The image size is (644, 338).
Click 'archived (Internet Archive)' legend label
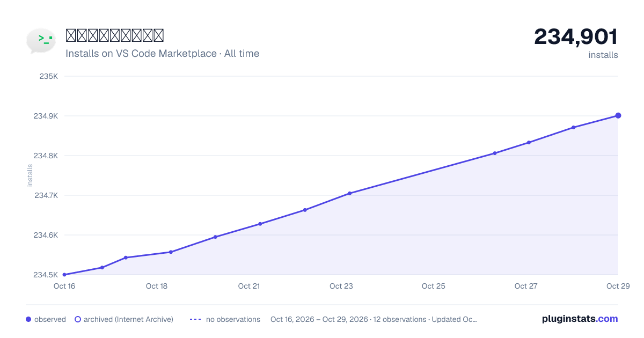pos(128,319)
